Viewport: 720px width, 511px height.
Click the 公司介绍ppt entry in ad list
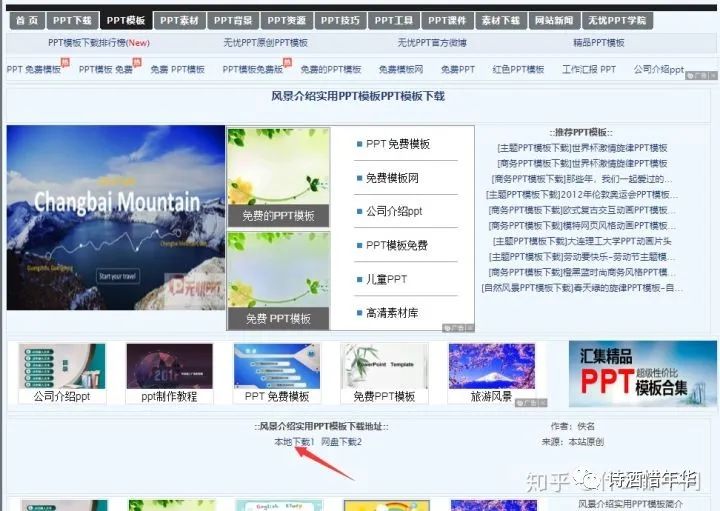[x=394, y=212]
